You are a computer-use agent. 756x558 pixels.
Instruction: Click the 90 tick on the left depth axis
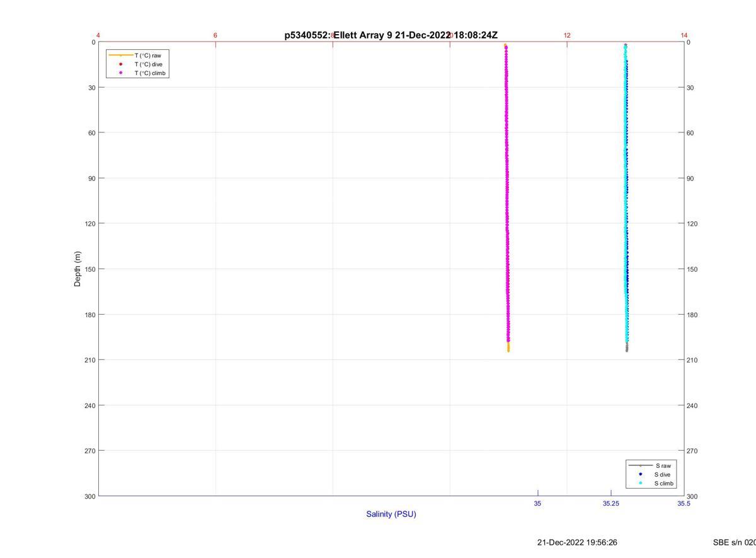coord(91,178)
